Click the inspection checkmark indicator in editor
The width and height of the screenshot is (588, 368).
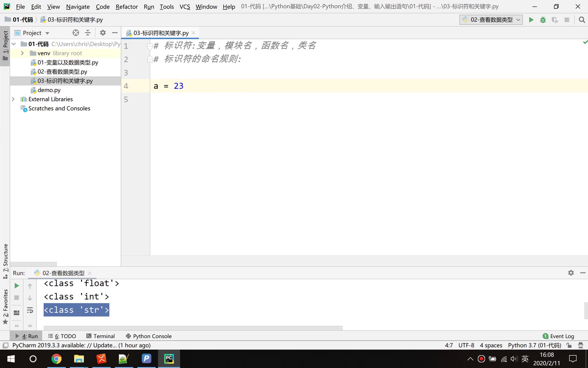click(585, 42)
